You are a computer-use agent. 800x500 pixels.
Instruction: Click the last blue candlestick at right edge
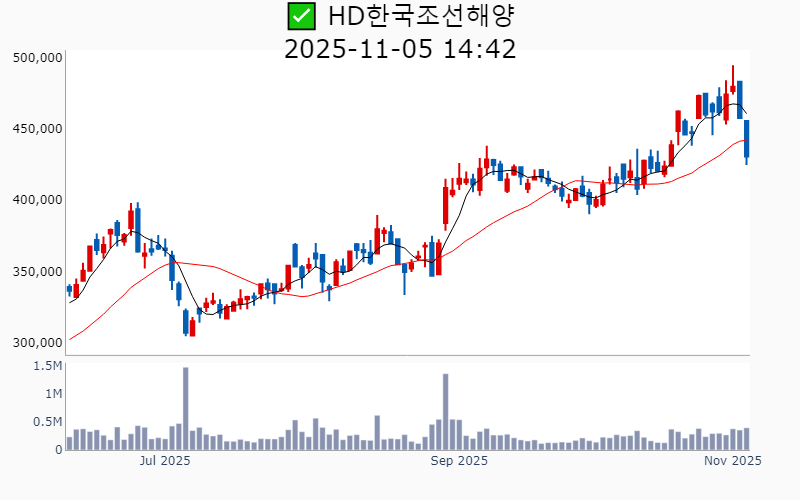click(x=746, y=138)
